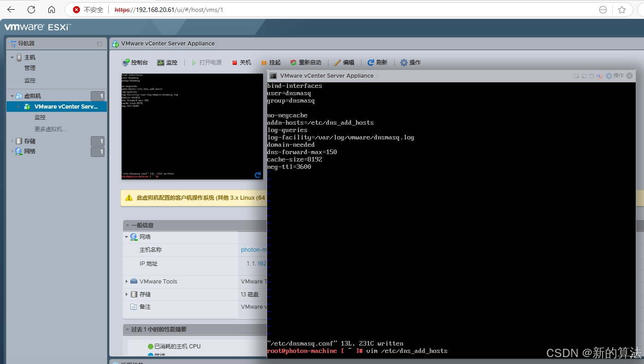Click the greyed 打开电源 power-on button
This screenshot has width=644, height=364.
[207, 63]
